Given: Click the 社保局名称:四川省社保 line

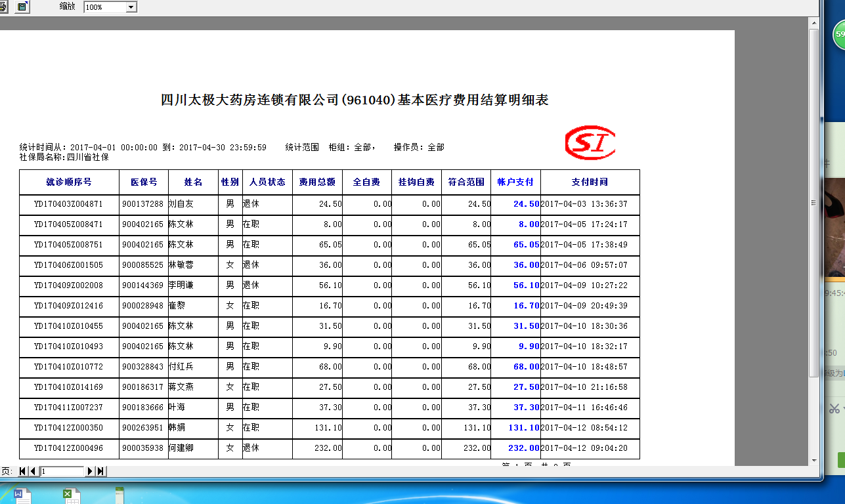Looking at the screenshot, I should click(64, 157).
